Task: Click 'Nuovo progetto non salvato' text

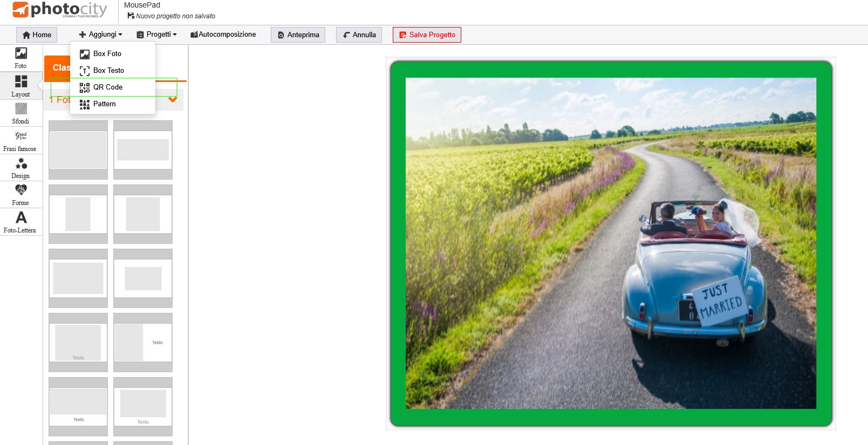Action: [x=175, y=16]
